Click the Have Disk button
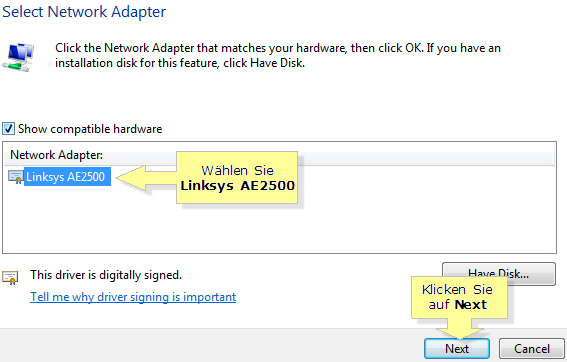Screen dimensions: 567x362 pyautogui.click(x=499, y=273)
